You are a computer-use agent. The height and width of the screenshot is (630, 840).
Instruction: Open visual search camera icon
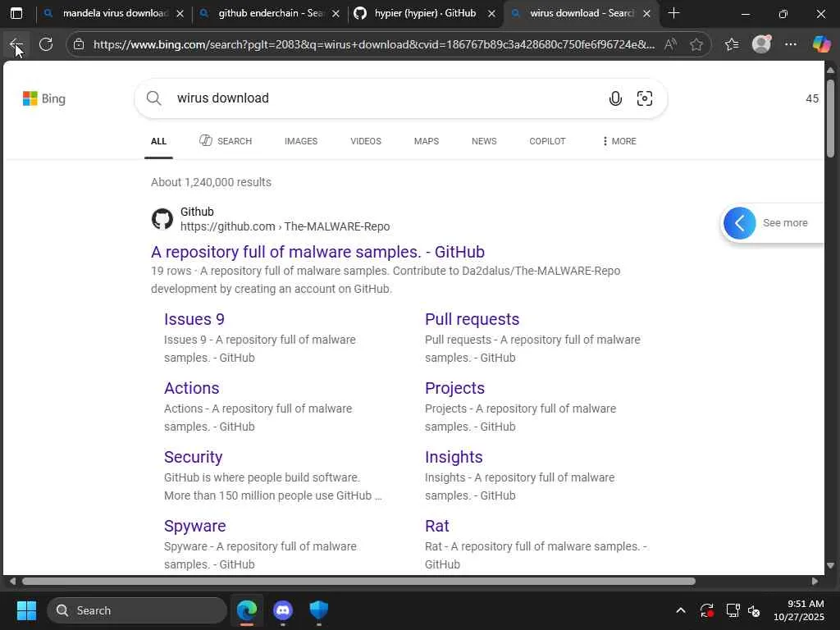pyautogui.click(x=645, y=98)
